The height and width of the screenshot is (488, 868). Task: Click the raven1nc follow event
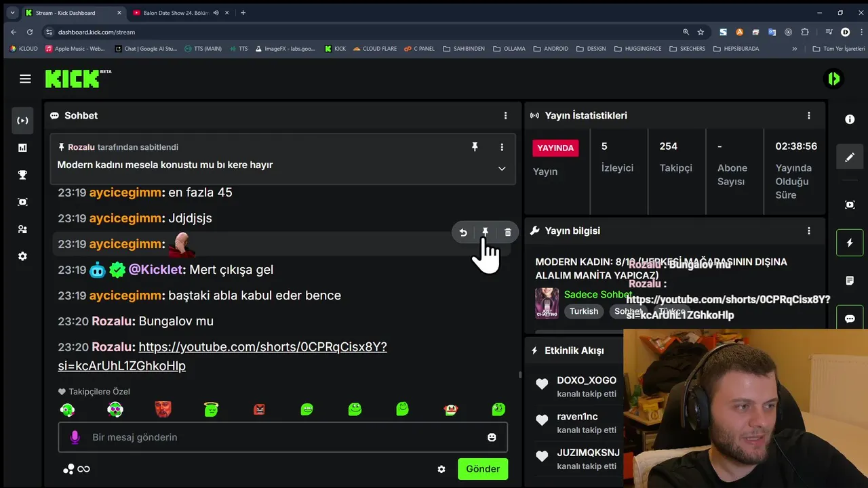tap(576, 423)
